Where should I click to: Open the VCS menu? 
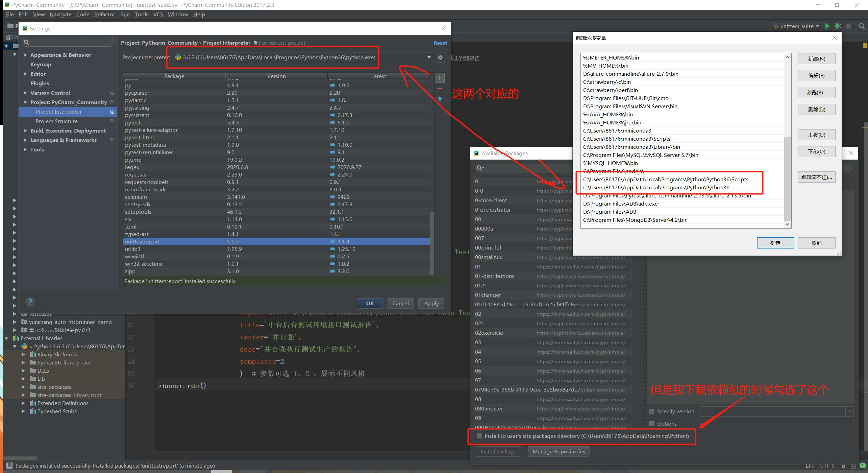[158, 14]
